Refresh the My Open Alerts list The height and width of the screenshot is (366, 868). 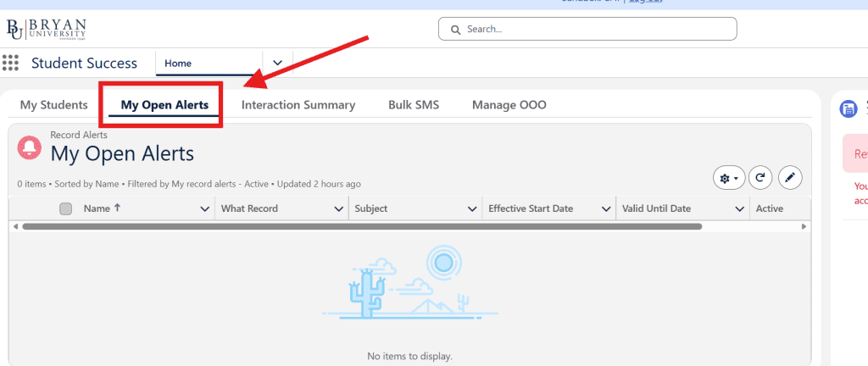[x=760, y=178]
